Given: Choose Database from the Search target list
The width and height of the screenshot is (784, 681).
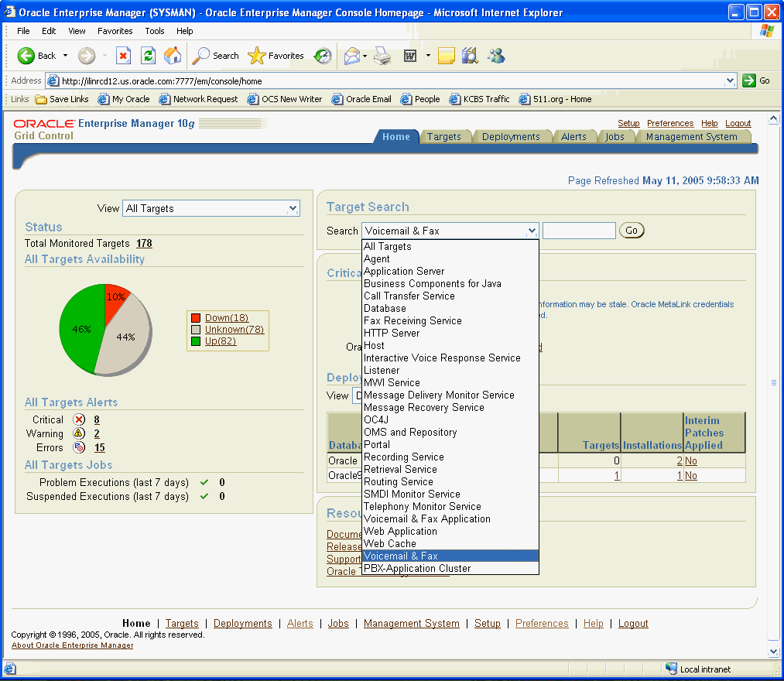Looking at the screenshot, I should (386, 308).
